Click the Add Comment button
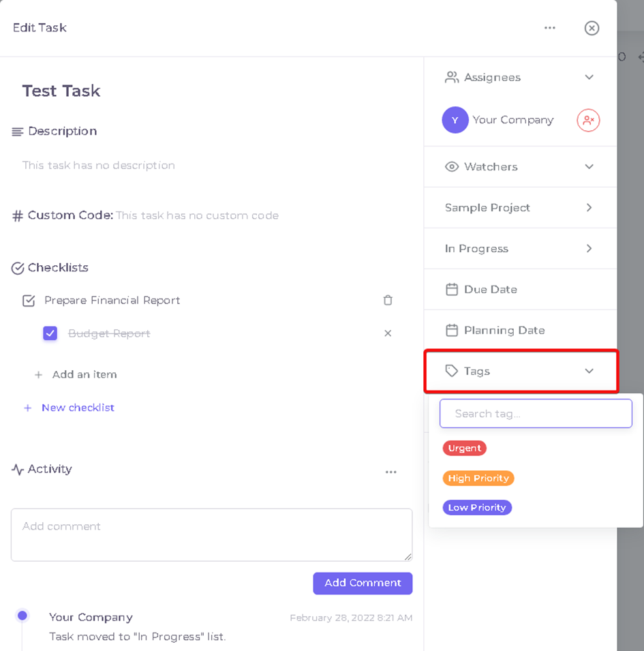The height and width of the screenshot is (651, 644). click(363, 584)
